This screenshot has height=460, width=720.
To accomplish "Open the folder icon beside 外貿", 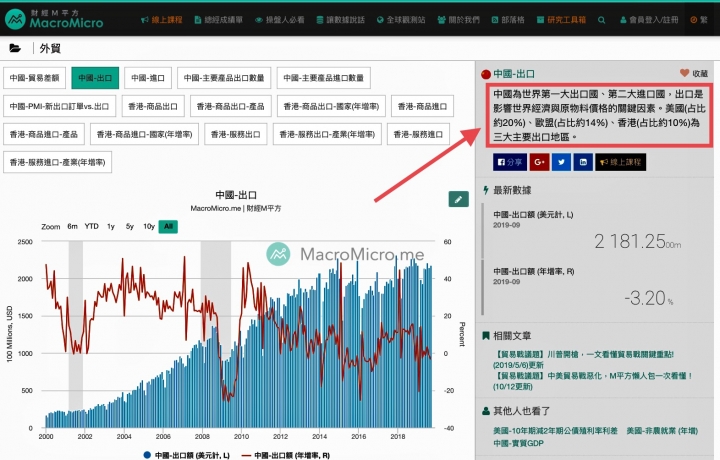I will (15, 48).
